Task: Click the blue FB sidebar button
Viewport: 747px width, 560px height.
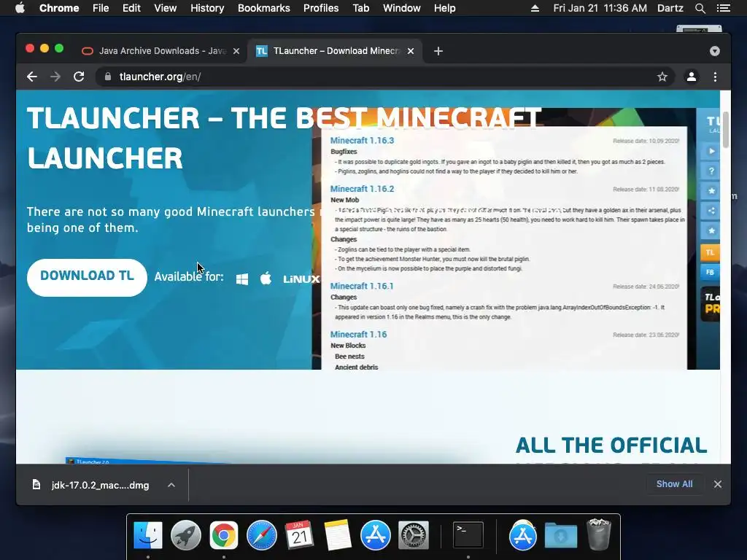Action: [x=711, y=273]
